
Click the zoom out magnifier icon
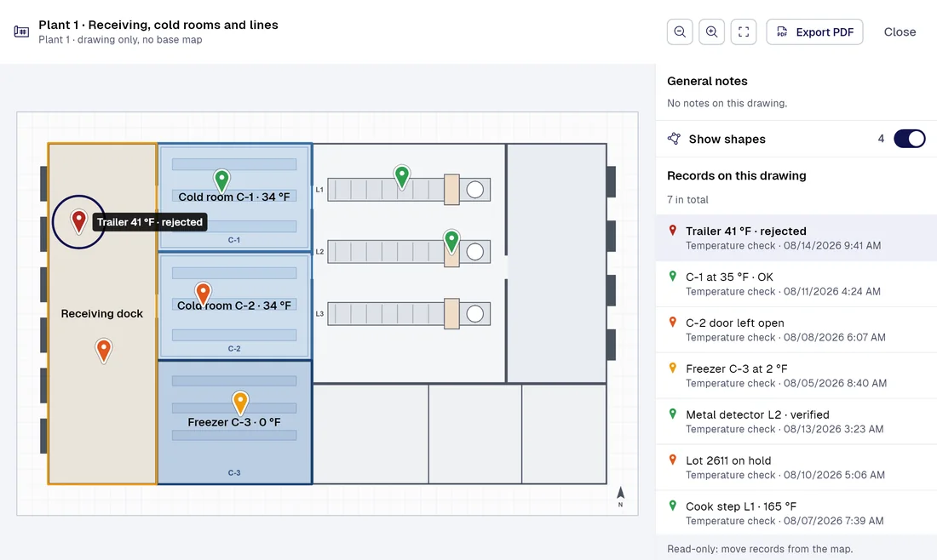click(680, 31)
